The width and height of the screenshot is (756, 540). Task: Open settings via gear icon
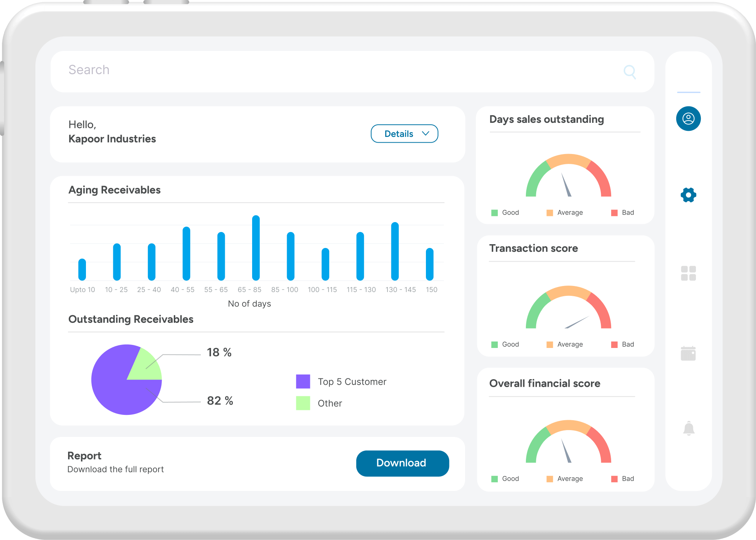click(x=688, y=195)
